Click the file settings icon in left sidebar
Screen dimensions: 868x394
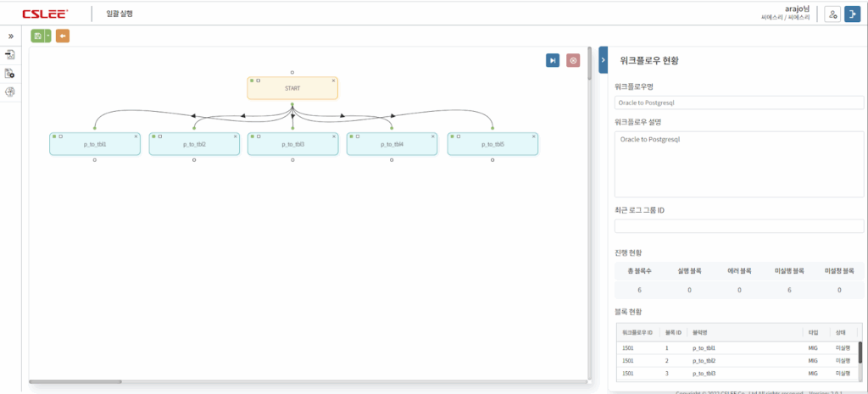point(10,74)
